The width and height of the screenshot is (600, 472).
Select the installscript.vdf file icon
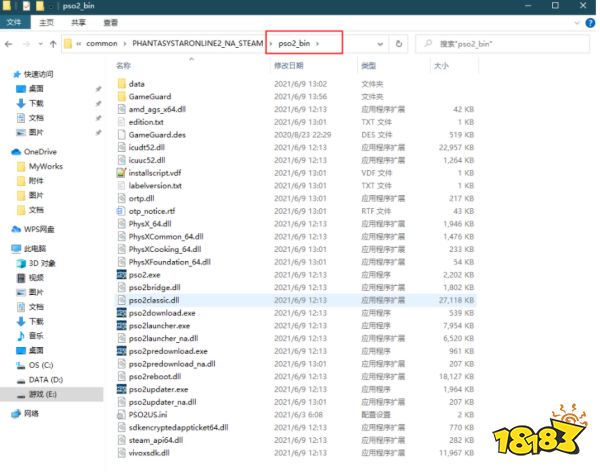pyautogui.click(x=121, y=173)
